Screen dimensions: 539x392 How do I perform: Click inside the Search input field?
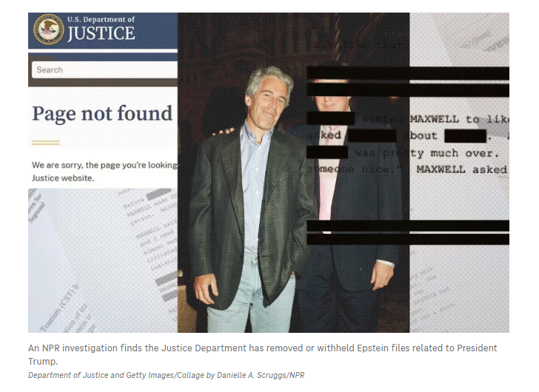104,70
